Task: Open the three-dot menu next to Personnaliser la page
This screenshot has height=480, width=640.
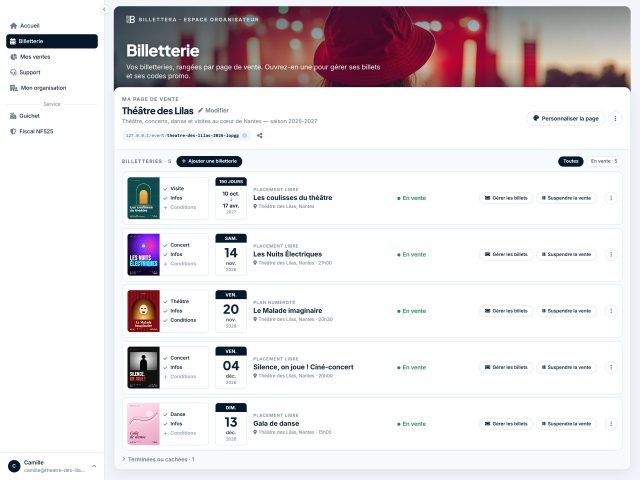Action: tap(615, 118)
